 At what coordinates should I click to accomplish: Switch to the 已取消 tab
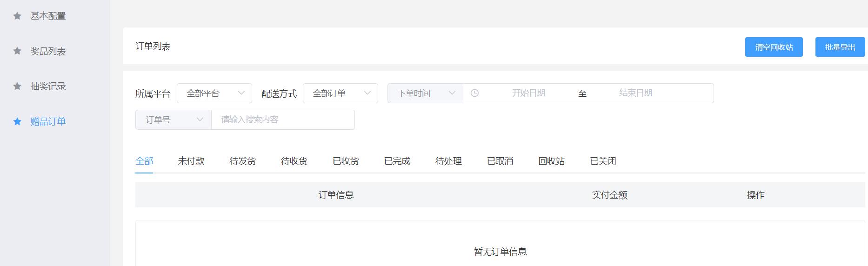coord(500,161)
